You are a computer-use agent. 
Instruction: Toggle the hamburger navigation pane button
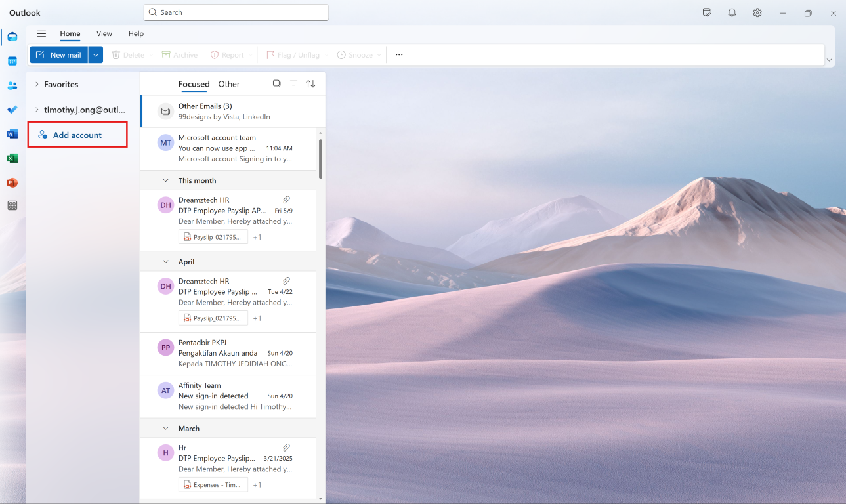click(x=41, y=33)
